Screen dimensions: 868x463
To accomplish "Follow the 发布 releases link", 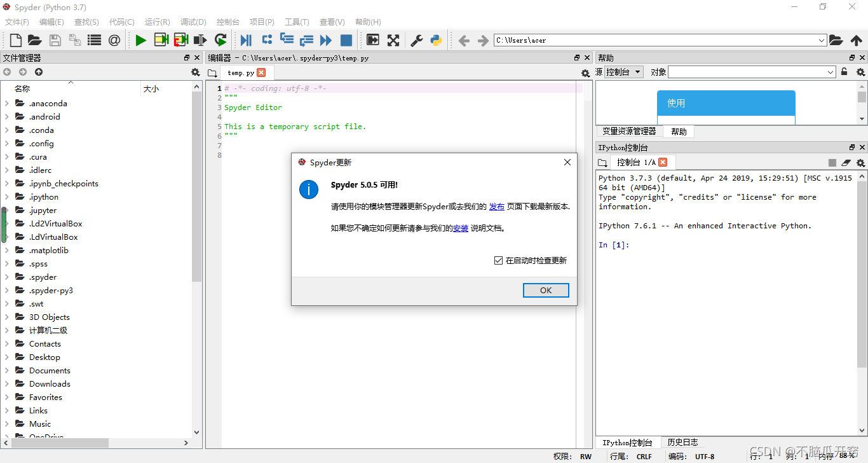I will tap(496, 206).
